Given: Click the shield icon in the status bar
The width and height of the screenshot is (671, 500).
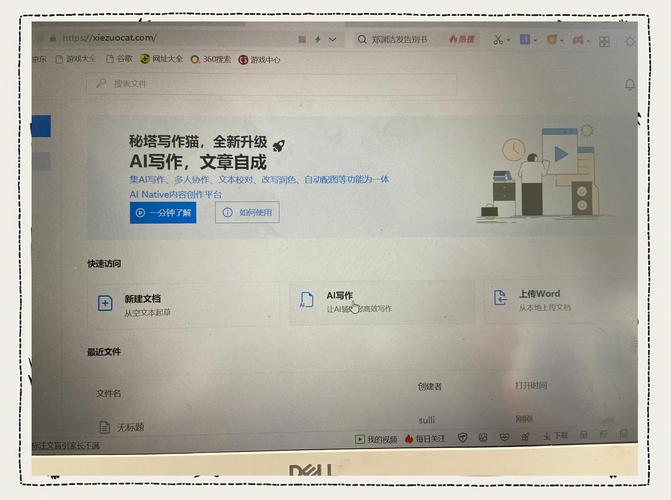Looking at the screenshot, I should click(x=463, y=438).
